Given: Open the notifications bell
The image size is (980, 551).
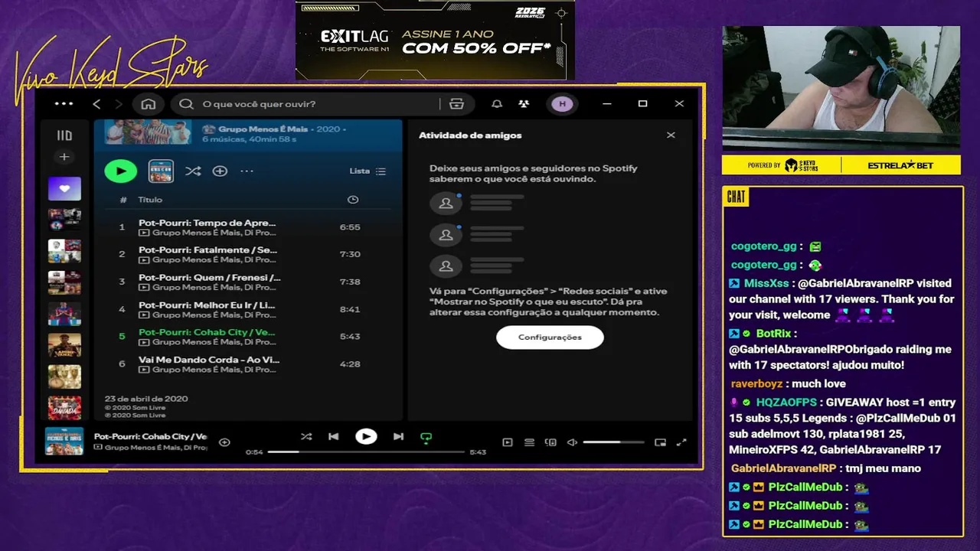Looking at the screenshot, I should [496, 104].
